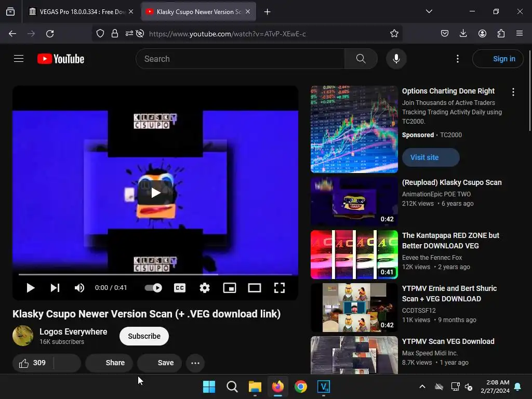
Task: Open Logos Everywhere channel name
Action: (73, 331)
